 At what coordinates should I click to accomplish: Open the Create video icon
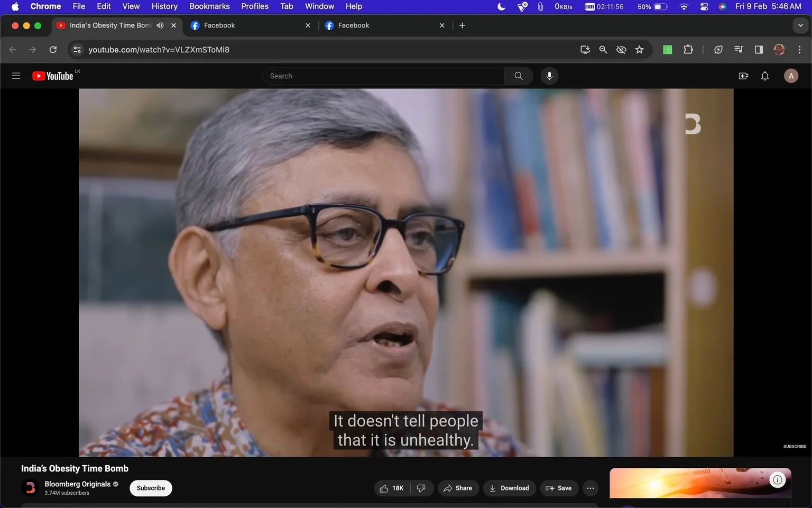coord(743,76)
